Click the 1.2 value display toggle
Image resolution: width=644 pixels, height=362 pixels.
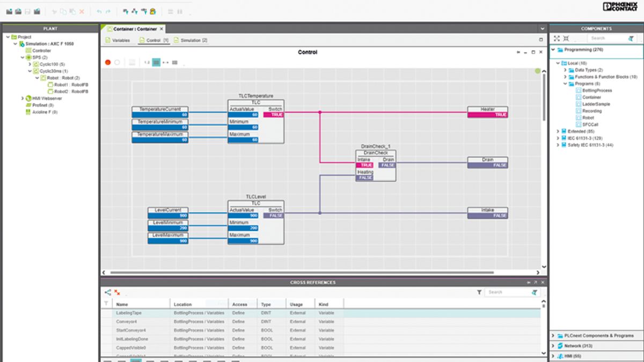147,62
